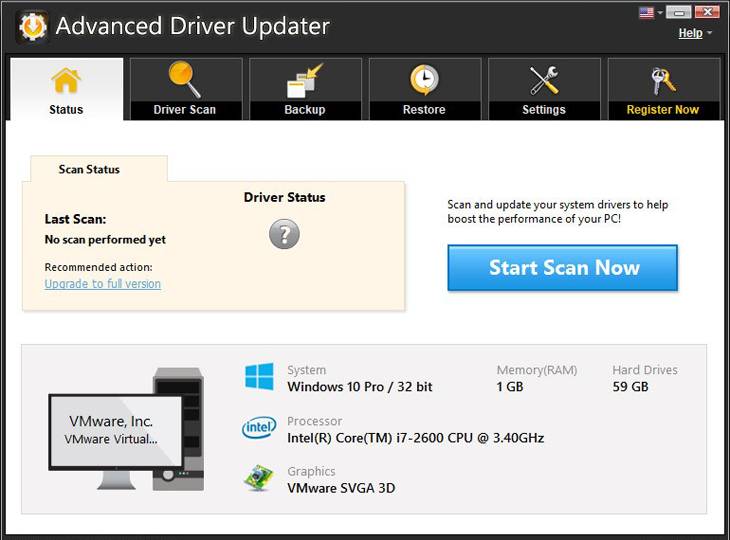Click the Settings wrench and screwdriver icon
The width and height of the screenshot is (730, 540).
coord(544,80)
